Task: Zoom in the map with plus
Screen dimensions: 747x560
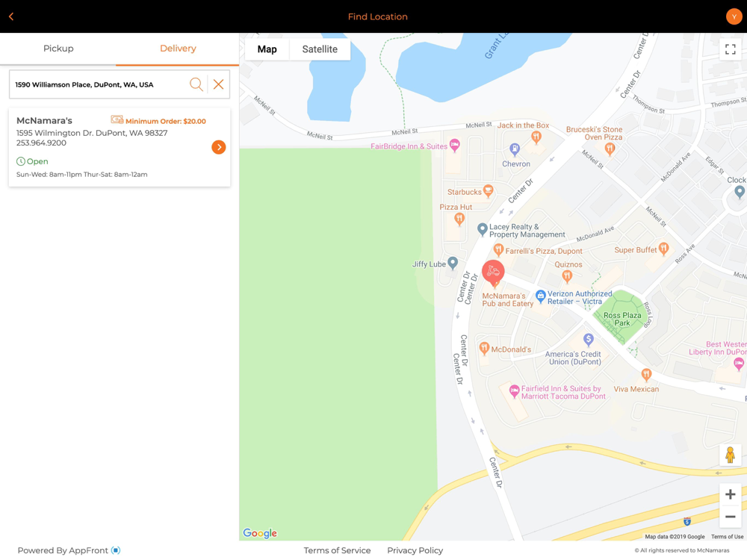Action: (730, 494)
